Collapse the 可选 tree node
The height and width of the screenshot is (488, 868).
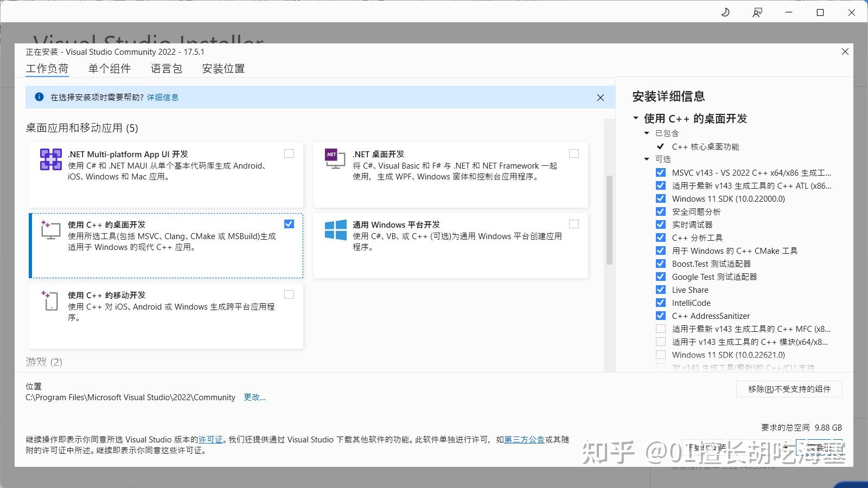coord(647,159)
